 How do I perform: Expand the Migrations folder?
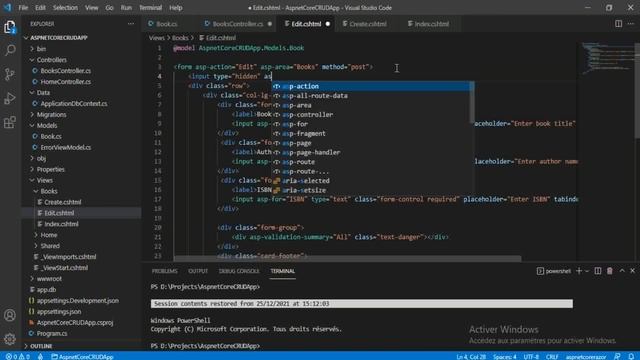51,114
